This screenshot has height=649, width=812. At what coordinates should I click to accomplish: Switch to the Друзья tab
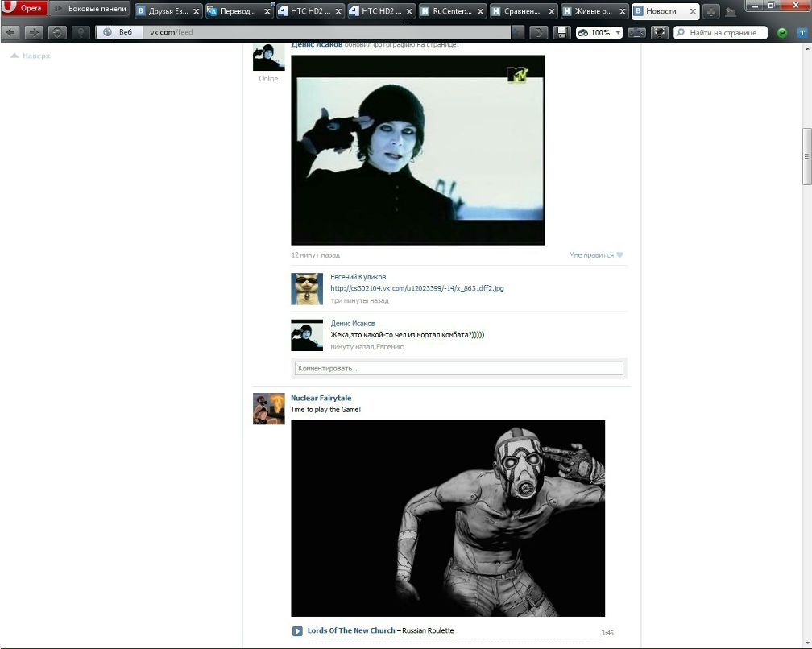pos(164,11)
